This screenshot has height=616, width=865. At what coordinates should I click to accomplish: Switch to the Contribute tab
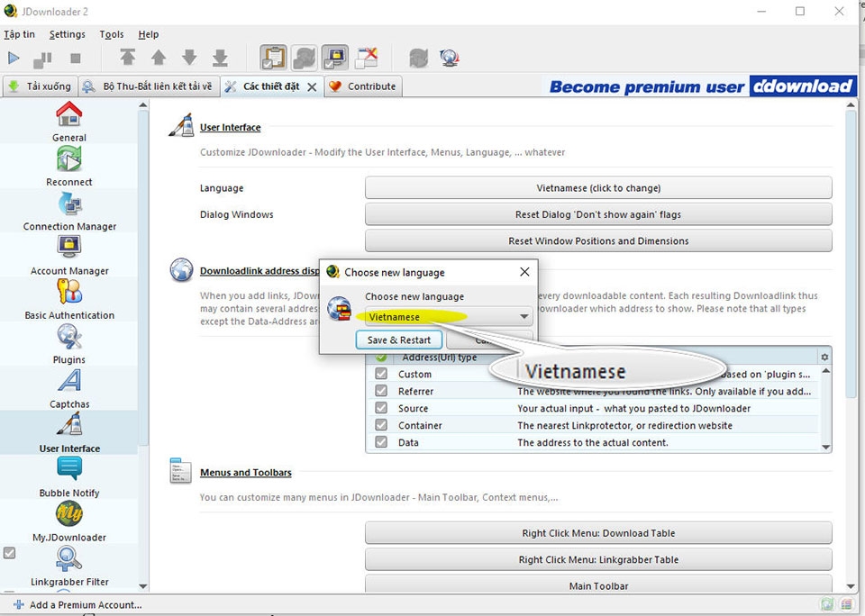(363, 86)
